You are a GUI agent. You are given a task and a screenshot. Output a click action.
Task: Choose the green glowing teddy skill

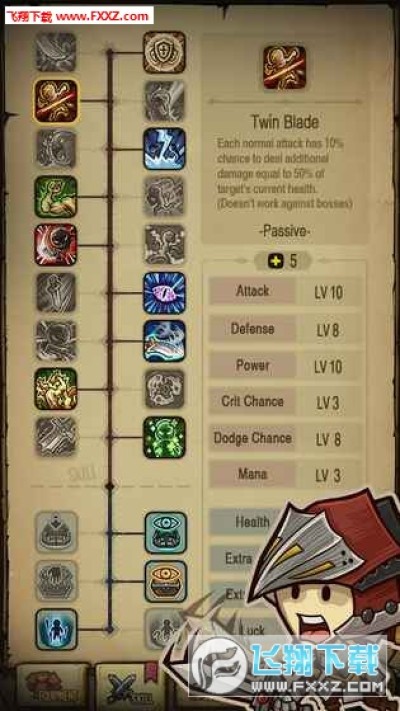pos(165,438)
